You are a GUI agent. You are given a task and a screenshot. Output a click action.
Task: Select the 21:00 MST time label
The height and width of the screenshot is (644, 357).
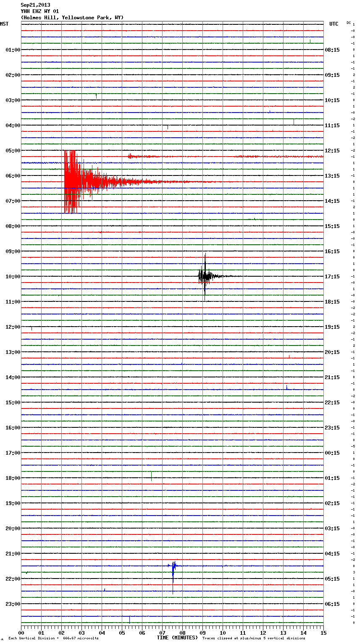coord(13,554)
